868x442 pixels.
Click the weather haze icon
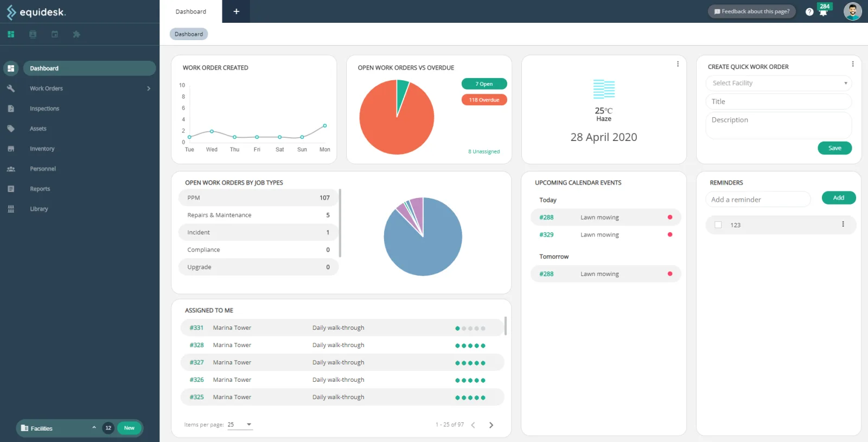point(604,89)
